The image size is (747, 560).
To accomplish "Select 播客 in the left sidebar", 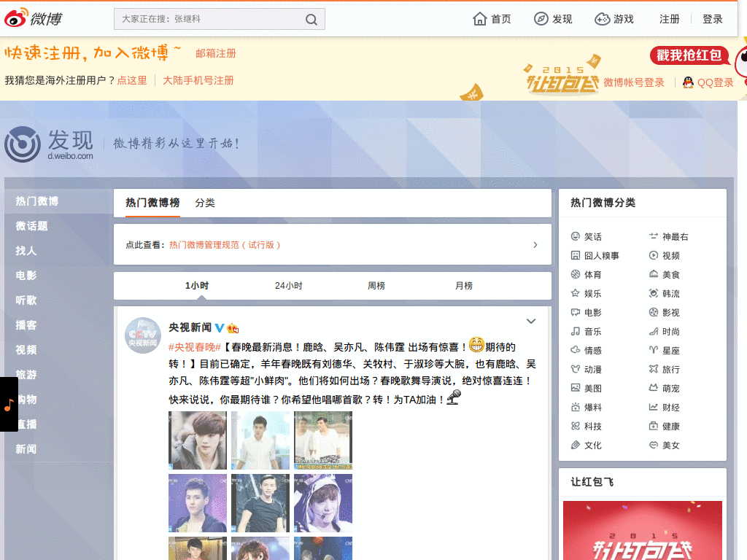I will (x=26, y=324).
